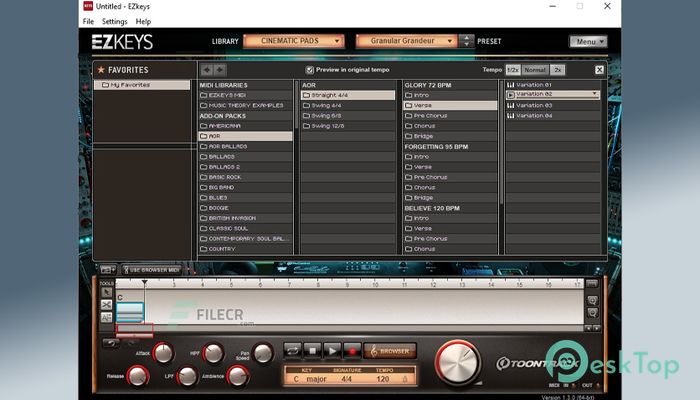Go forward in the browser history
Screen dimensions: 700x400
(220, 70)
